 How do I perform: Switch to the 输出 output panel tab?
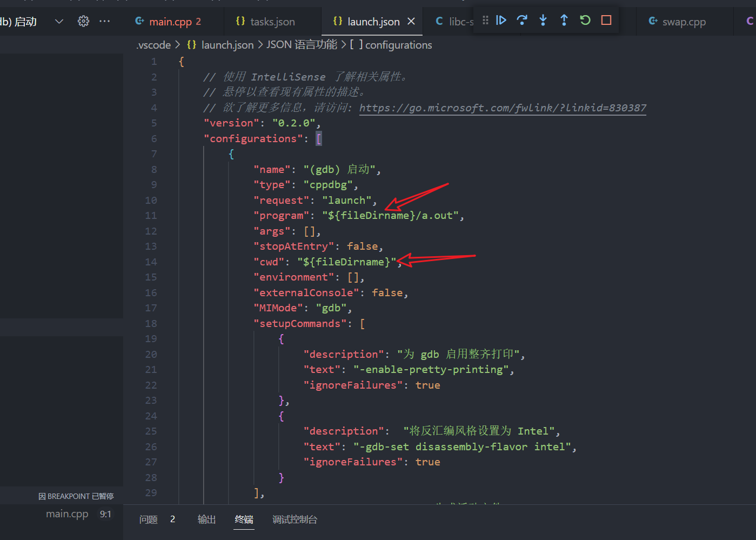tap(206, 519)
